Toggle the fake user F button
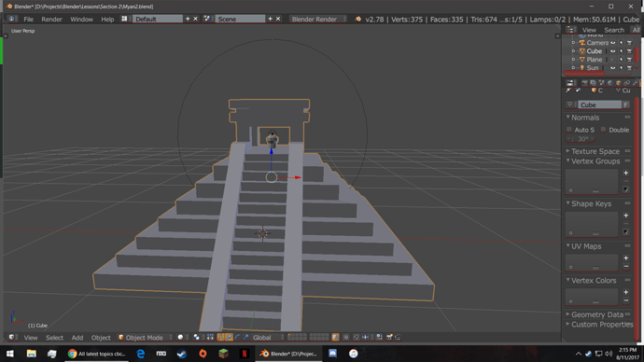The height and width of the screenshot is (362, 644). 626,105
